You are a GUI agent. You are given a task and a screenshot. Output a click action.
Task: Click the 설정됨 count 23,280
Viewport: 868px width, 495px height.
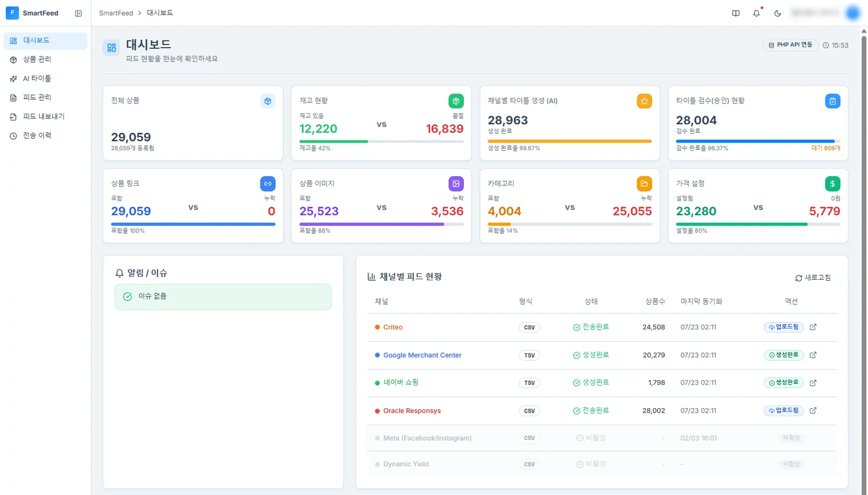pyautogui.click(x=696, y=211)
